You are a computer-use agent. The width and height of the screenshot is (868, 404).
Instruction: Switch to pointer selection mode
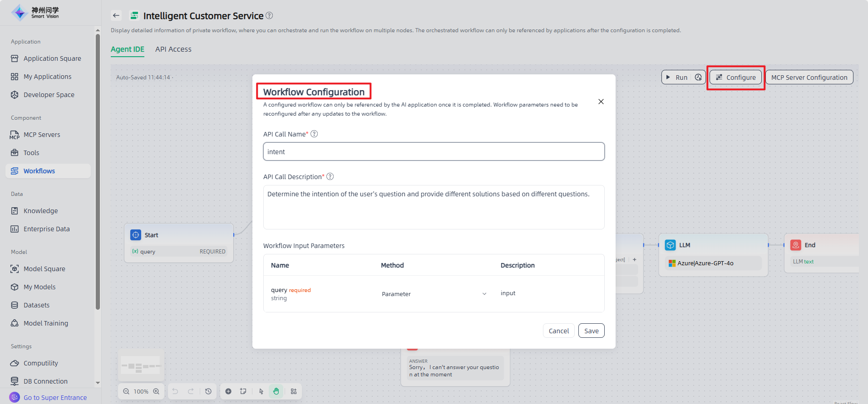pyautogui.click(x=261, y=391)
